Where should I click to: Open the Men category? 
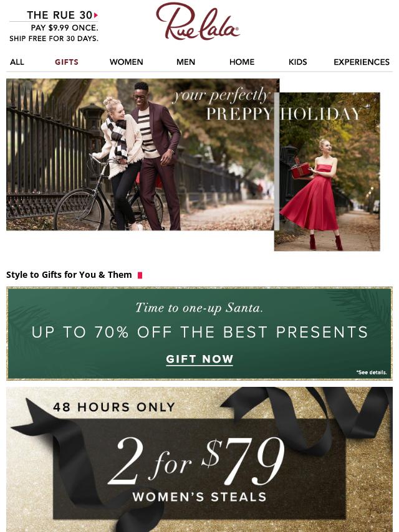coord(186,62)
